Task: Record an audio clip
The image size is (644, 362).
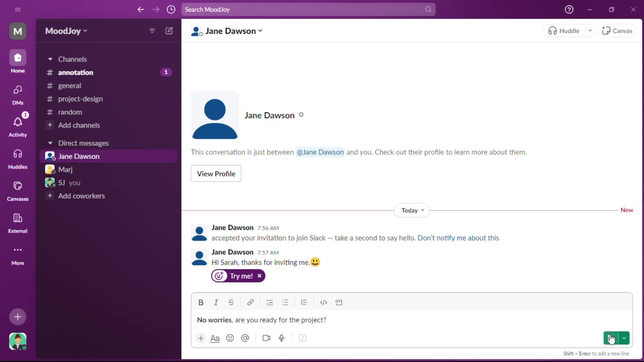Action: point(281,338)
